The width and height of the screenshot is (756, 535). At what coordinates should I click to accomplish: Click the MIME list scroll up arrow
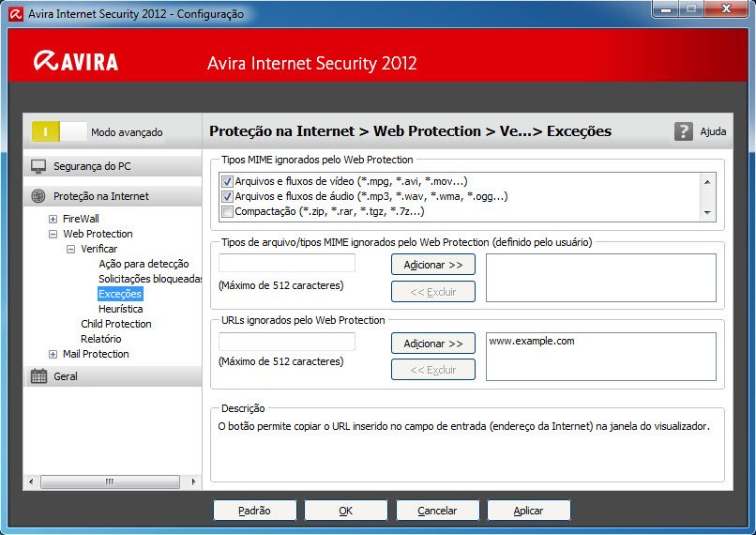[x=707, y=182]
